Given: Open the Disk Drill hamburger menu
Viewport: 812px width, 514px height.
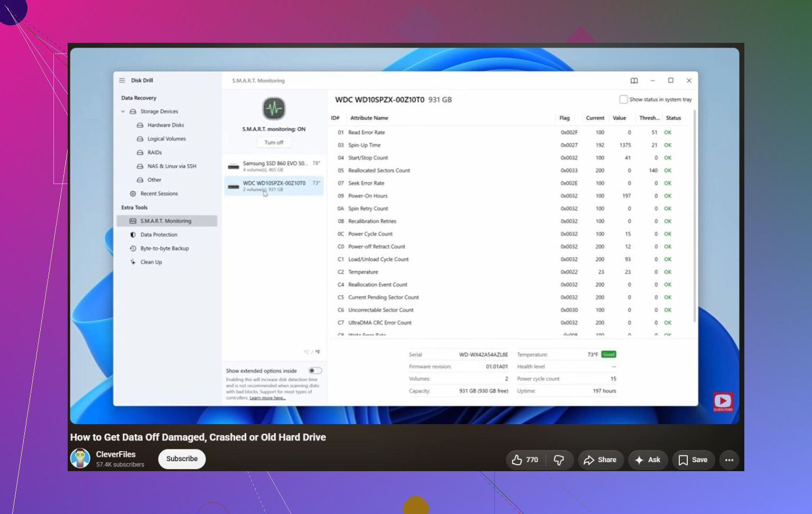Looking at the screenshot, I should (122, 80).
